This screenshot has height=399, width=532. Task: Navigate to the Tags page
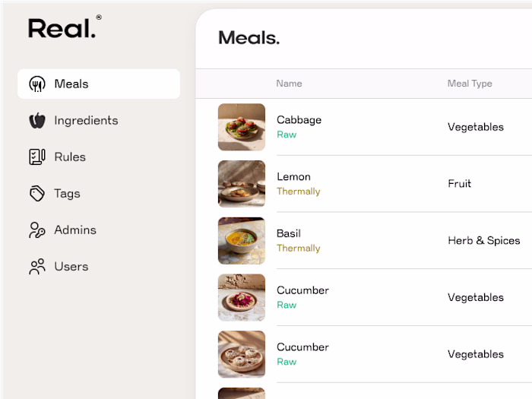coord(67,194)
